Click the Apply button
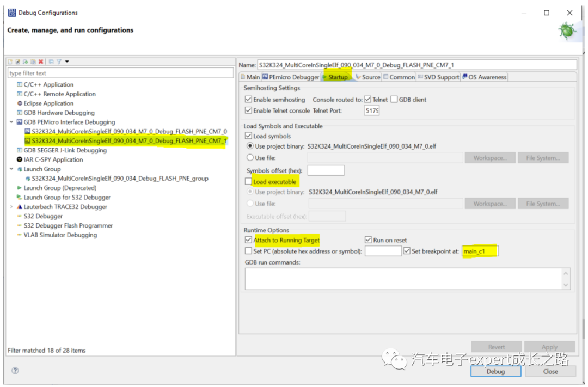 pyautogui.click(x=549, y=347)
